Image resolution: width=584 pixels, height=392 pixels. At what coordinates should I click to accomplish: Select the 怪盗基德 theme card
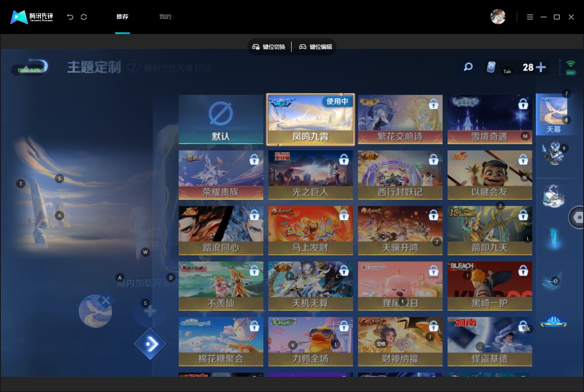pos(490,342)
